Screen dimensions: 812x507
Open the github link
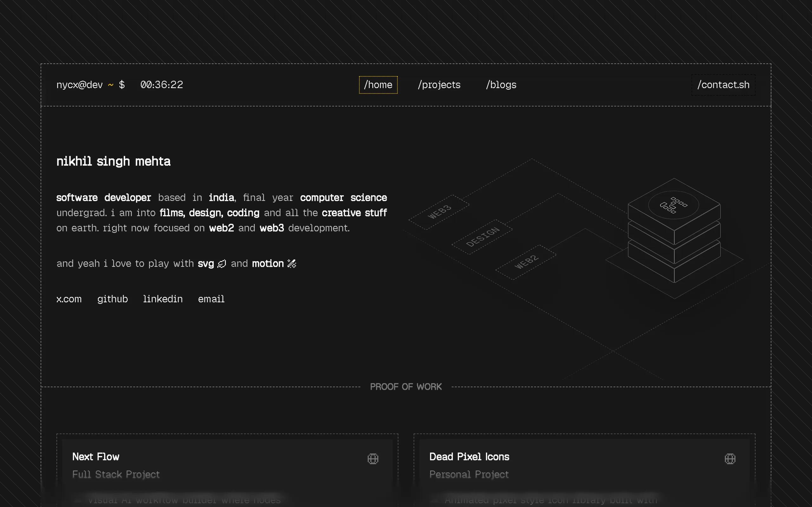pyautogui.click(x=112, y=299)
